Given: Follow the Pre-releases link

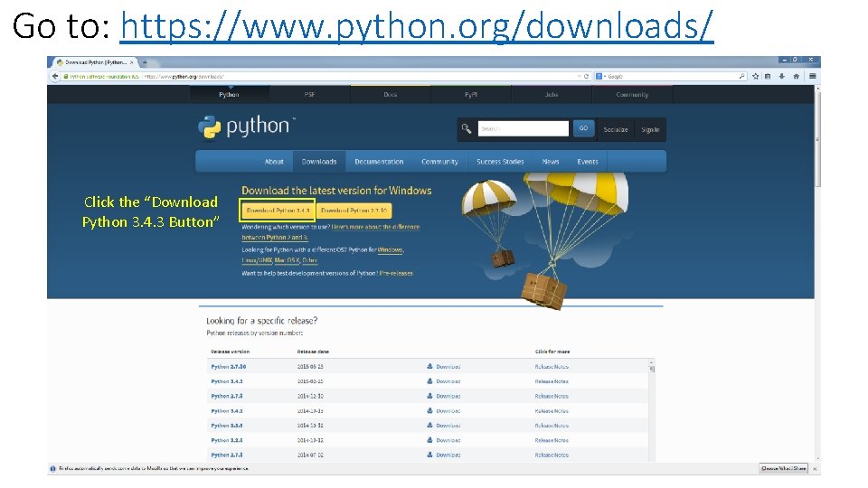Looking at the screenshot, I should (x=396, y=273).
